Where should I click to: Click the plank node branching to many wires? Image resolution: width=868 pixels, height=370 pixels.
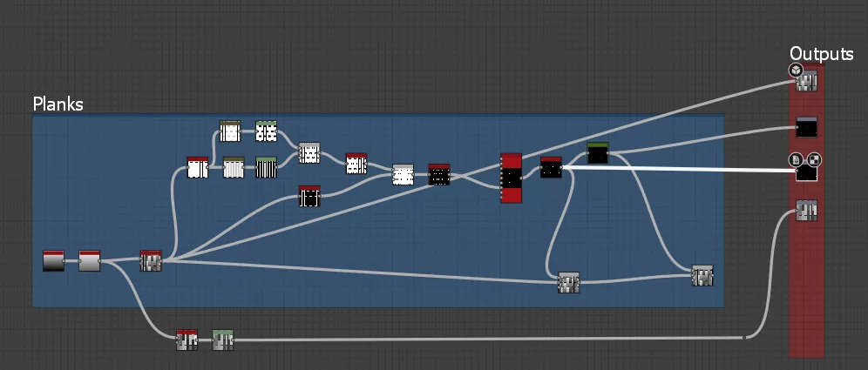click(x=151, y=260)
